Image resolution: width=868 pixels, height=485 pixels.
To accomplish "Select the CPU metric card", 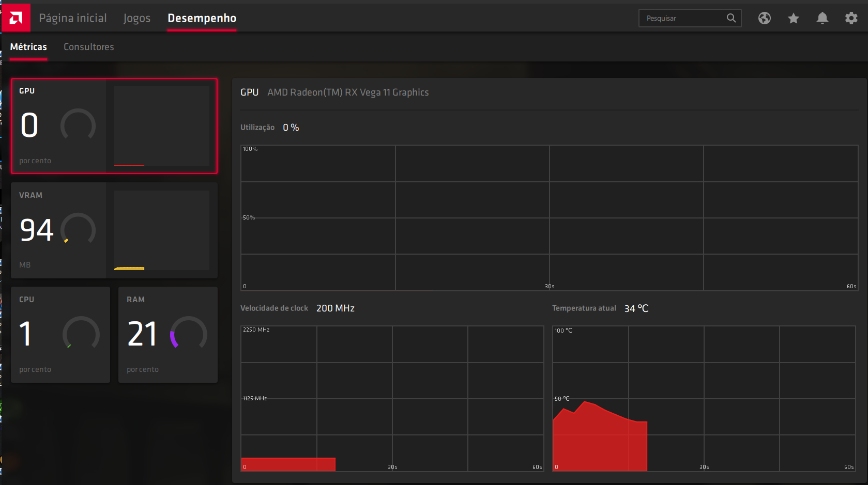I will pos(60,335).
